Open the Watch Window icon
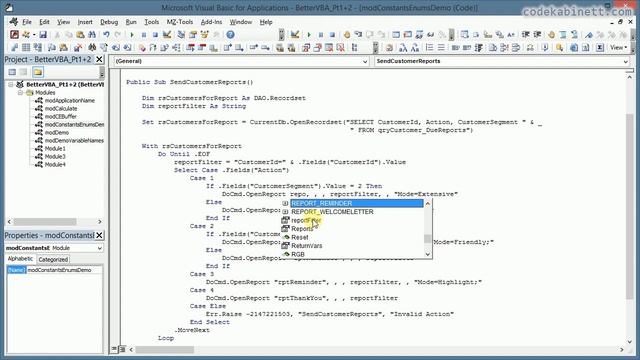640x360 pixels. tap(419, 35)
